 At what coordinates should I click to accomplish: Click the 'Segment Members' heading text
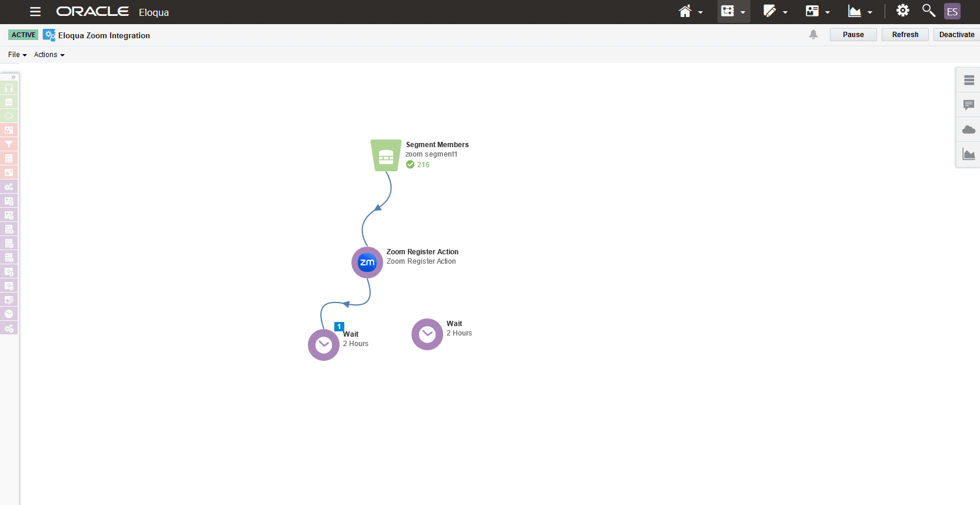pos(437,145)
